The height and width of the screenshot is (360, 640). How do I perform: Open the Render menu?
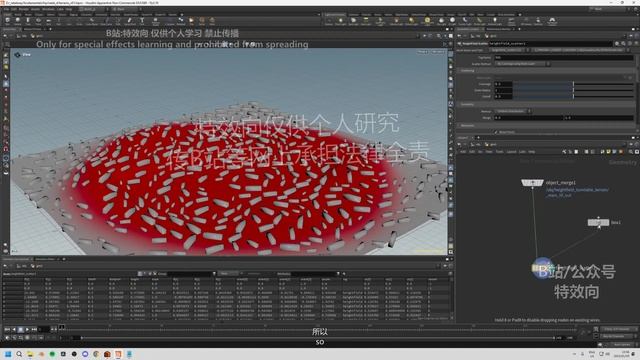[24, 9]
